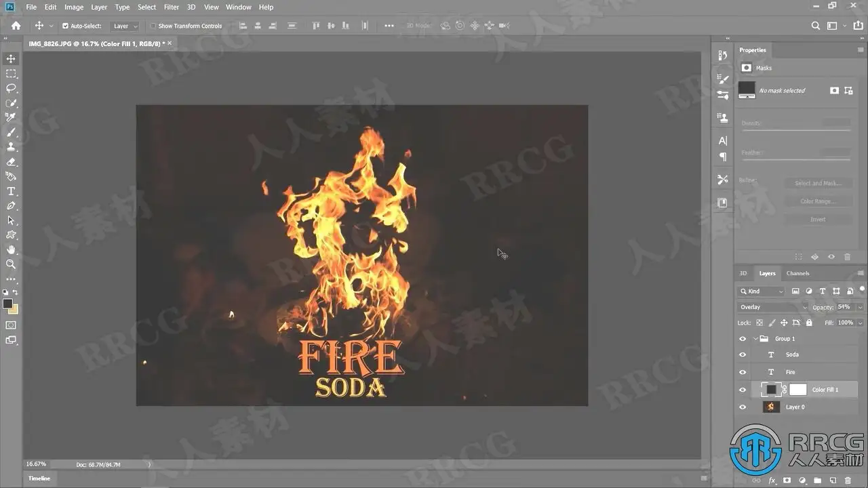Image resolution: width=868 pixels, height=488 pixels.
Task: Click Create new group folder icon
Action: point(818,481)
